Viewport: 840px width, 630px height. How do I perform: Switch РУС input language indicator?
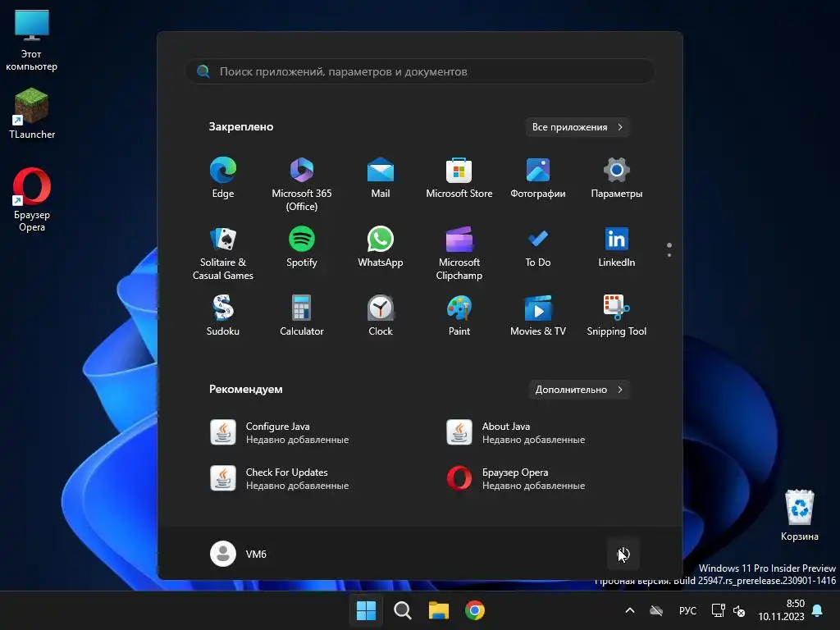point(687,610)
